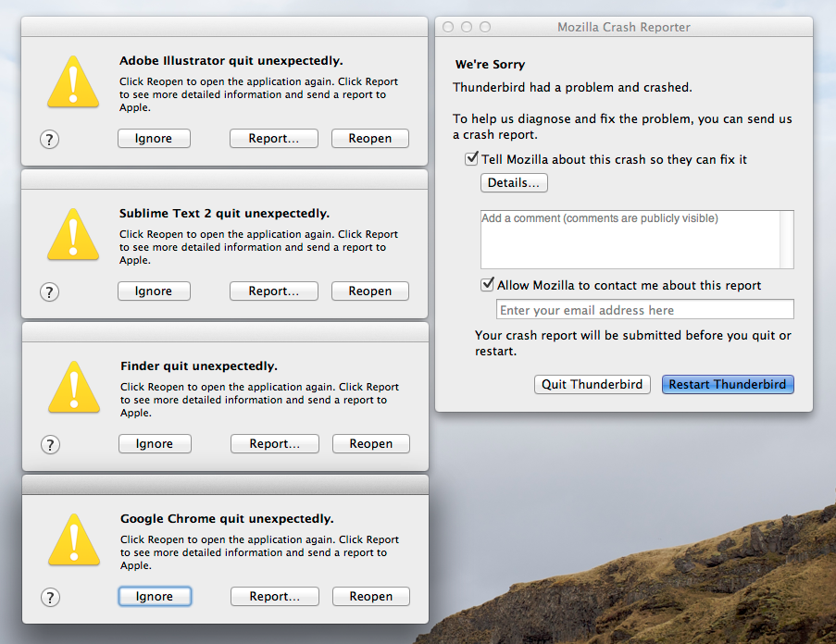
Task: Open Report for Sublime Text 2 crash
Action: click(274, 291)
